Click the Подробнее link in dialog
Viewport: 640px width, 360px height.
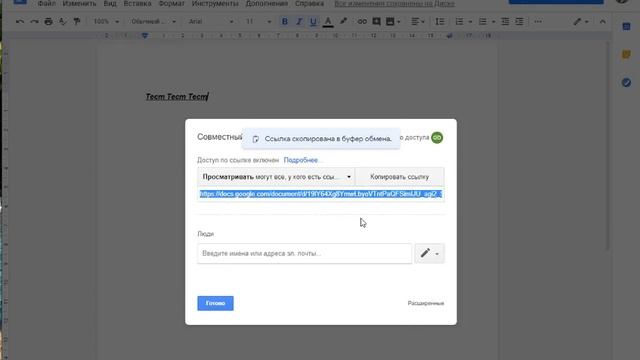pyautogui.click(x=301, y=160)
